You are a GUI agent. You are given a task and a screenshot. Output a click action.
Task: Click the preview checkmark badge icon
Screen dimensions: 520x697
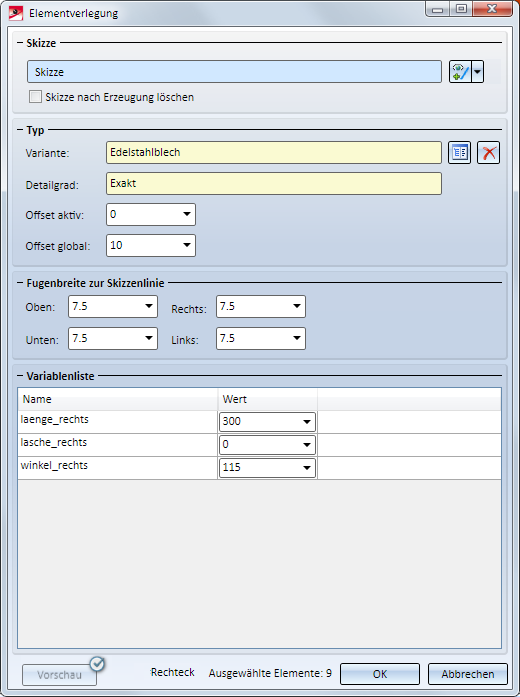tap(97, 664)
